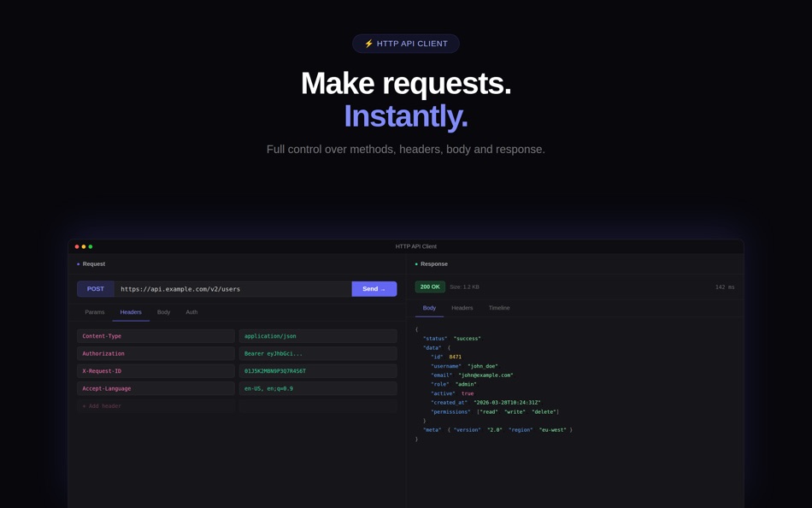This screenshot has height=508, width=812.
Task: Click the arrow icon inside the Send button
Action: point(385,289)
